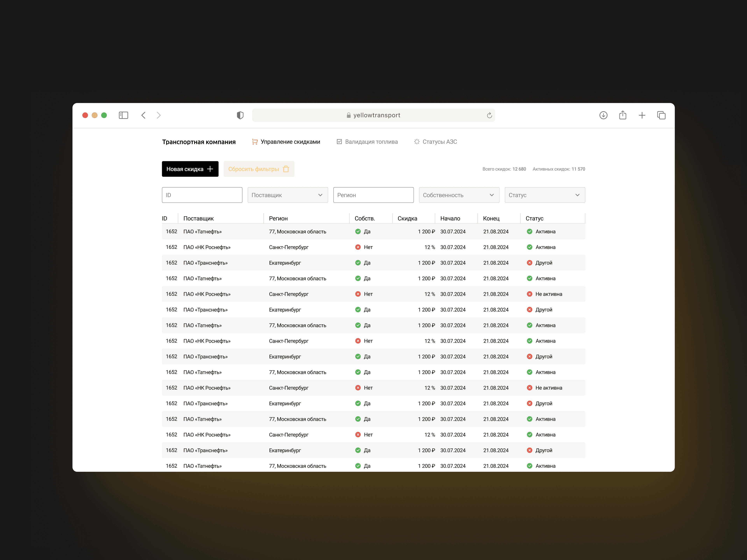Sort by the Скидка column header
Viewport: 747px width, 560px height.
(x=407, y=218)
